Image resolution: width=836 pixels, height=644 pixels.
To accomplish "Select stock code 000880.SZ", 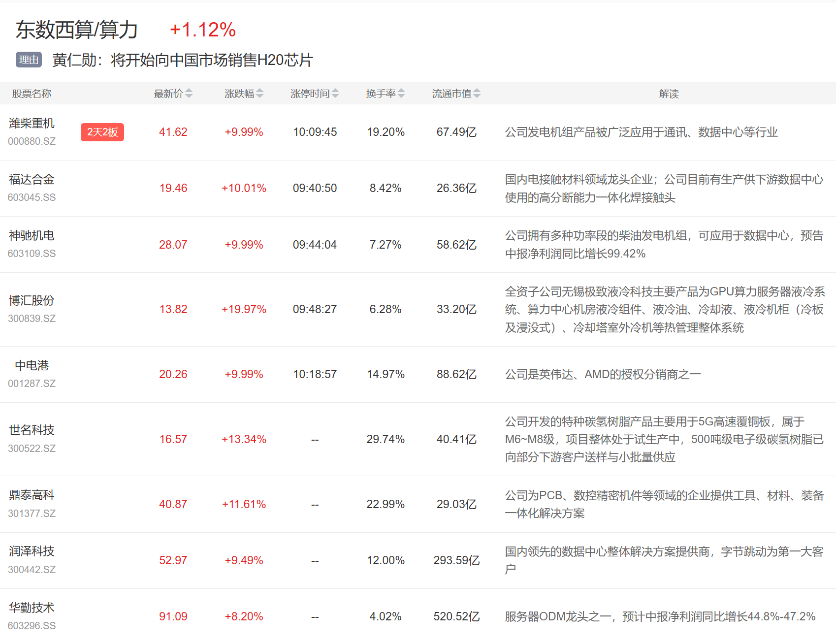I will (x=32, y=141).
